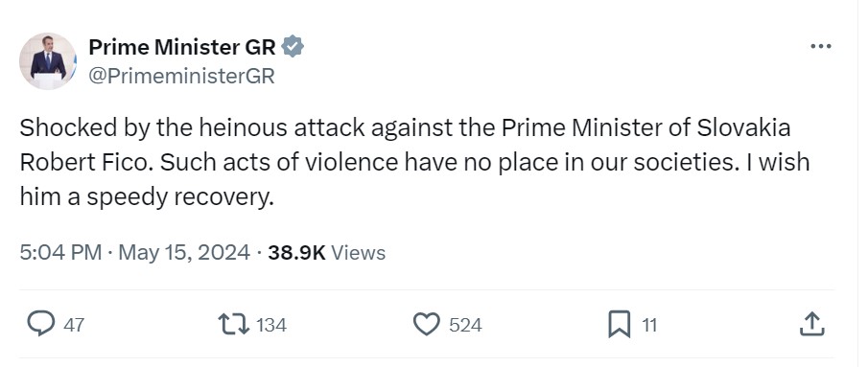Click the 11 bookmarks count
The height and width of the screenshot is (367, 868).
pyautogui.click(x=650, y=325)
